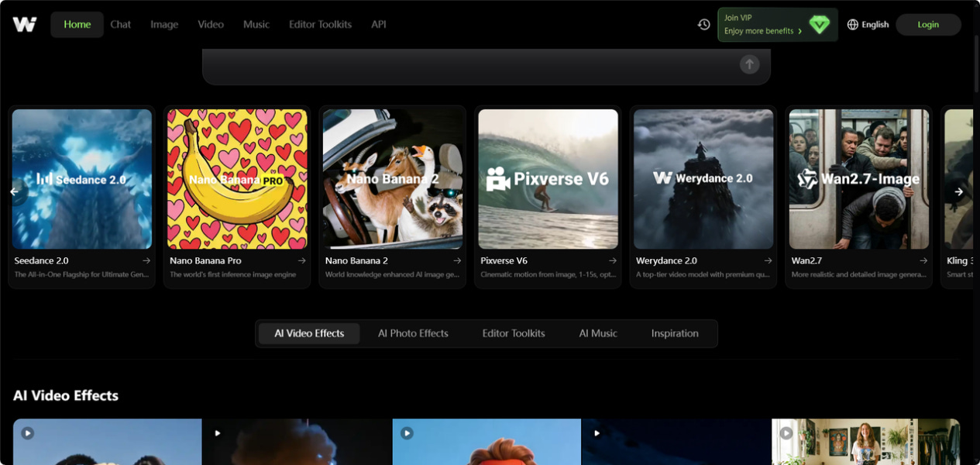
Task: Click the W logo icon
Action: (x=25, y=25)
